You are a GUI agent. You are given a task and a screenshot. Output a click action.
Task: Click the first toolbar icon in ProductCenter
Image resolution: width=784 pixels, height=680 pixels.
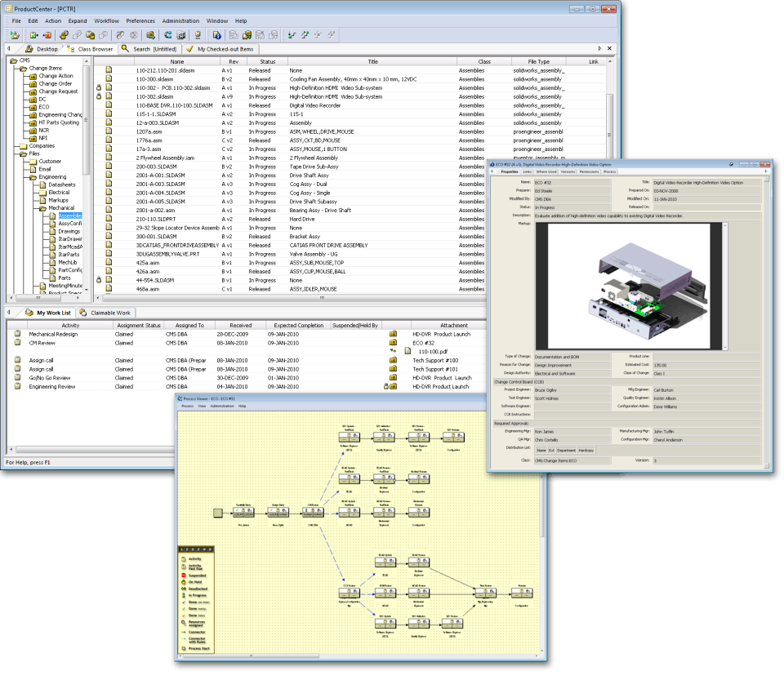point(15,35)
